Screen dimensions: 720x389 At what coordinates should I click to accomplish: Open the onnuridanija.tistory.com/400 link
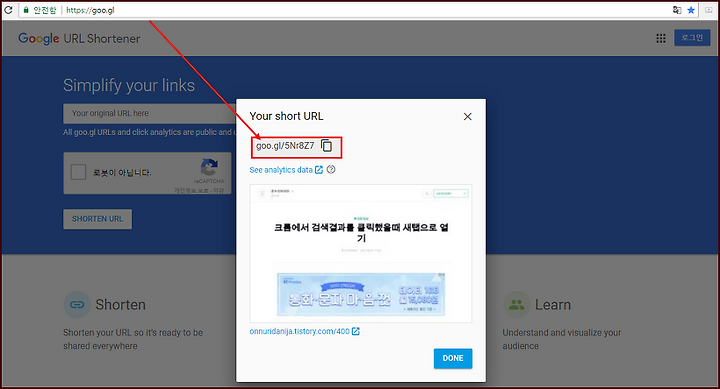[299, 331]
